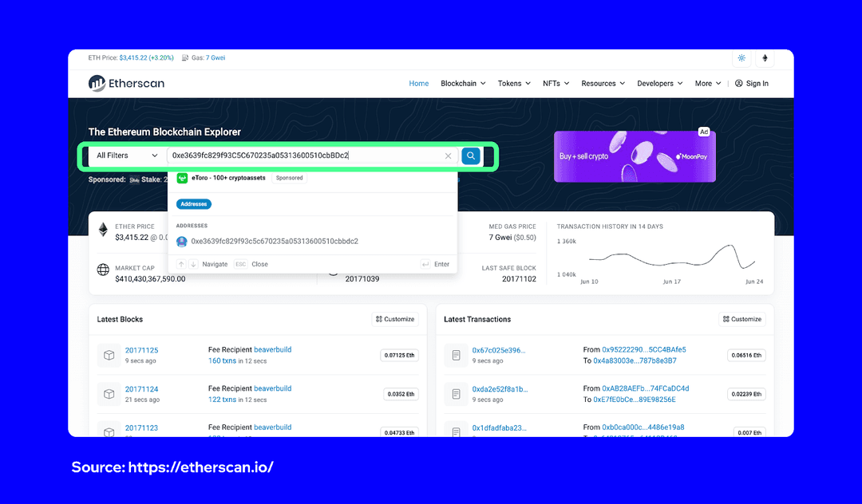The height and width of the screenshot is (504, 862).
Task: Click the Ether price diamond icon
Action: click(x=104, y=229)
